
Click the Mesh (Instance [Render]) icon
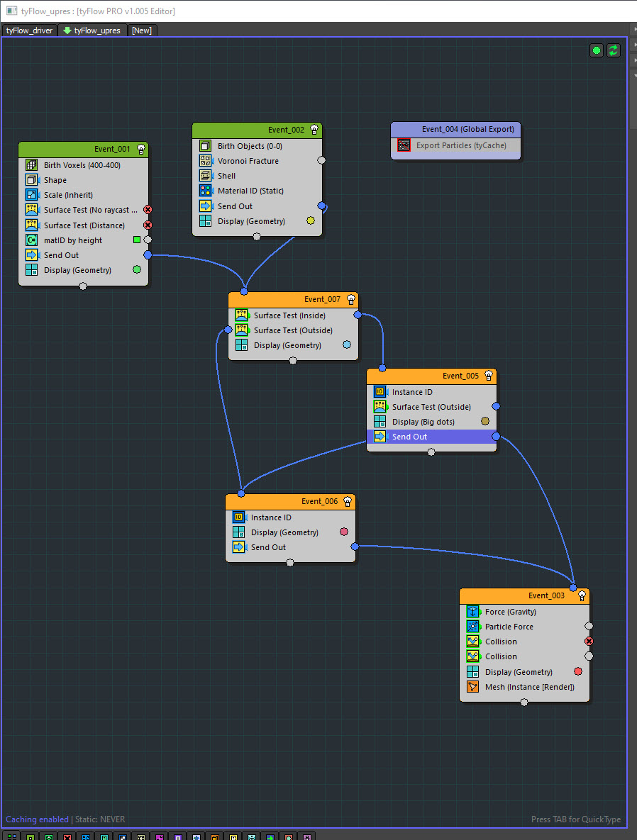coord(472,687)
